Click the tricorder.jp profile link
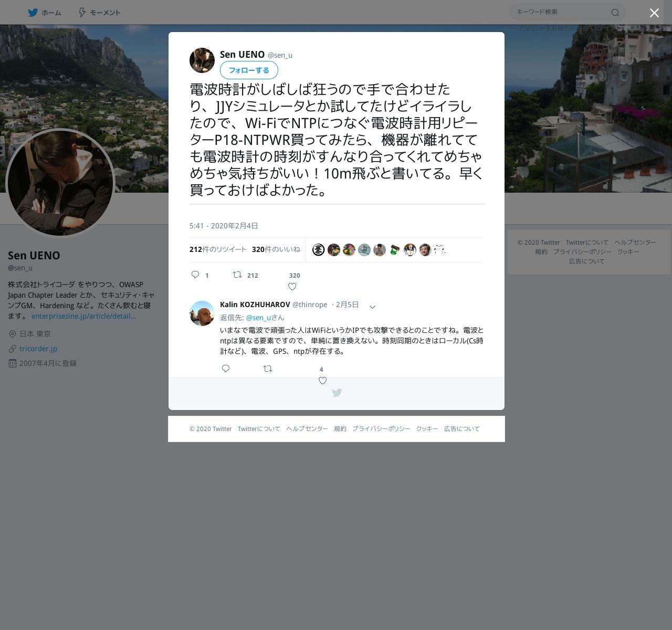The height and width of the screenshot is (630, 672). point(38,349)
